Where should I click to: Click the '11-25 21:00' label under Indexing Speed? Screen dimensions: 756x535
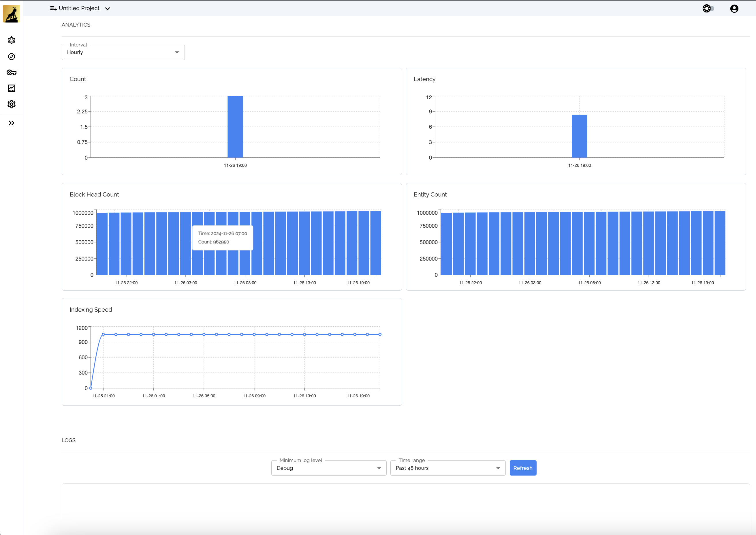click(104, 396)
